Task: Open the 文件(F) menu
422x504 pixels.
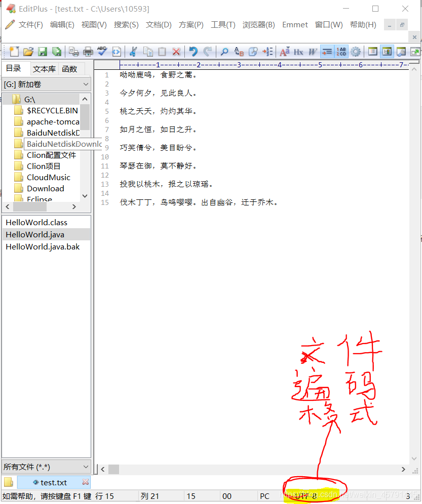Action: tap(30, 25)
